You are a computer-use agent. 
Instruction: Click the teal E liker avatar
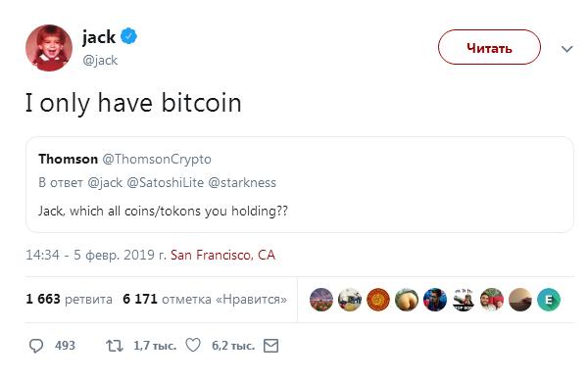pyautogui.click(x=549, y=300)
